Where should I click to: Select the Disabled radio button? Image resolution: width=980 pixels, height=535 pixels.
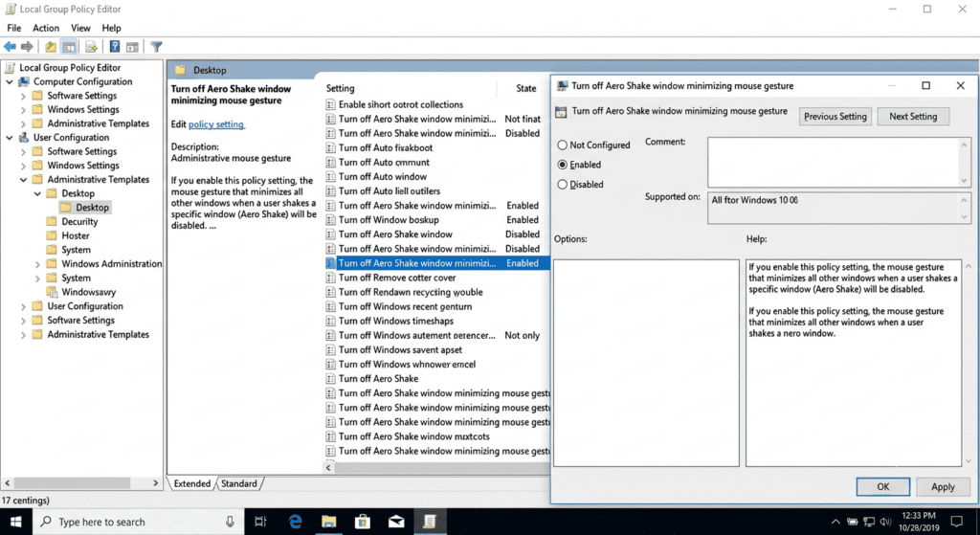pyautogui.click(x=562, y=185)
